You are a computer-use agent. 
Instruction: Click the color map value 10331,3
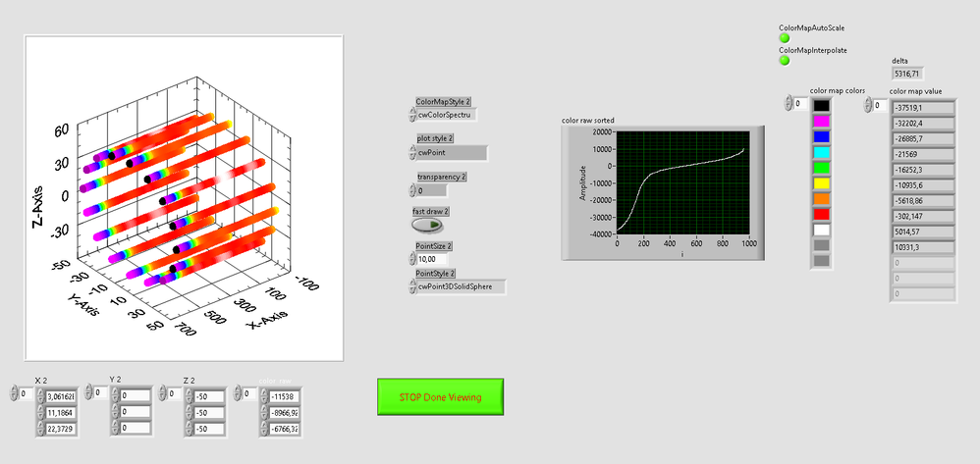coord(923,247)
